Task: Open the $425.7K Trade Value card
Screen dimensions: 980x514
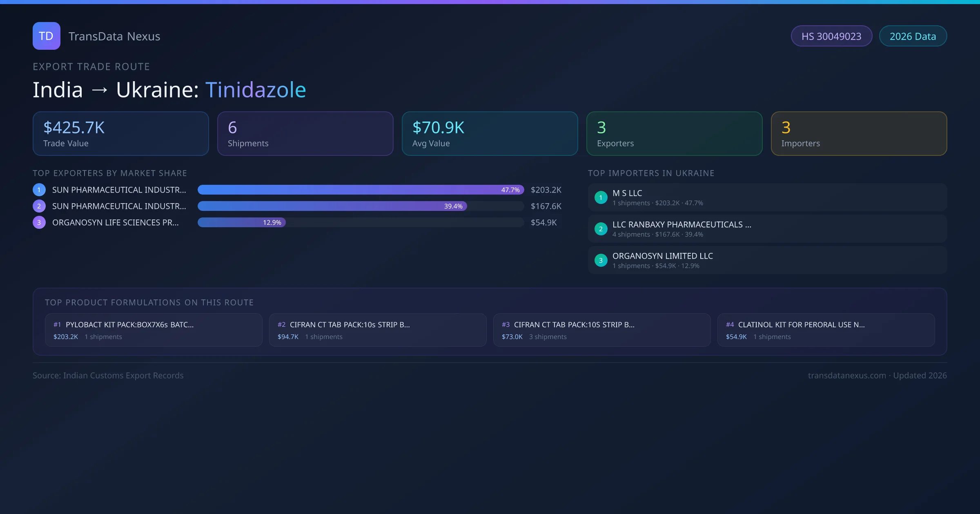Action: point(121,134)
